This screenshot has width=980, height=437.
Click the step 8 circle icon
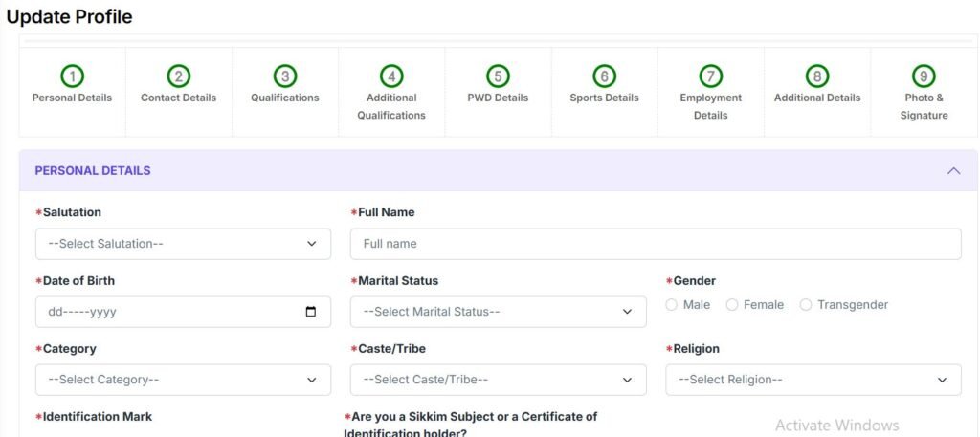(817, 76)
